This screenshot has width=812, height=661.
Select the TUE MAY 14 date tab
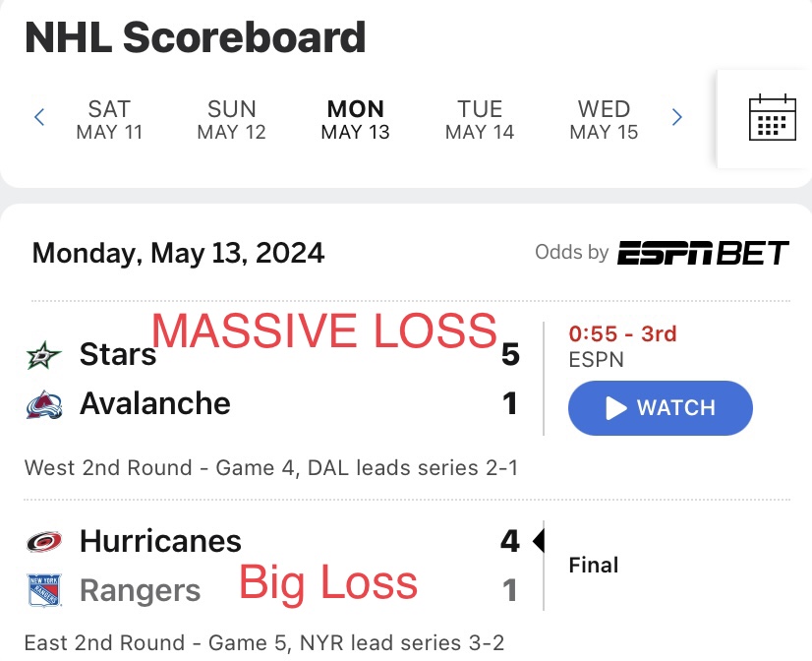point(480,120)
